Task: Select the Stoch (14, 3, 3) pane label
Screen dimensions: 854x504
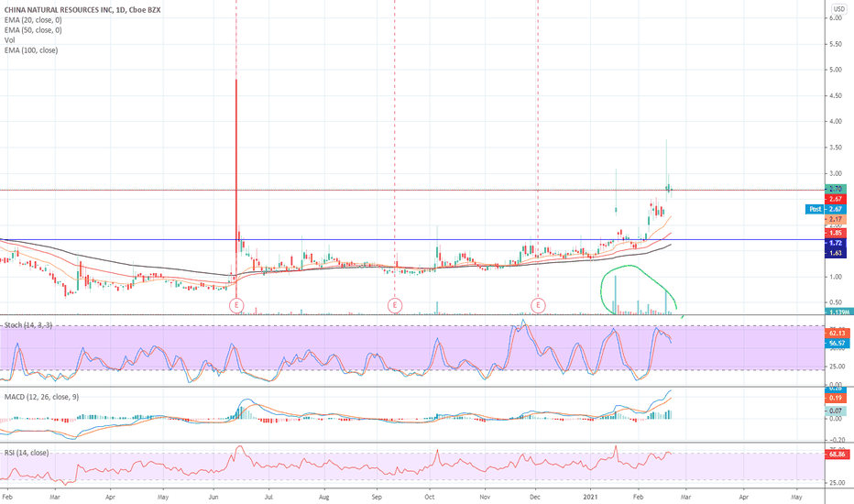Action: tap(28, 325)
